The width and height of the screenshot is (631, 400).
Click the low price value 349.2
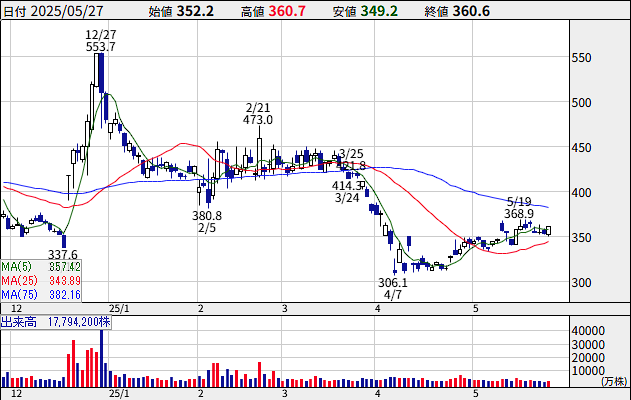[x=379, y=11]
